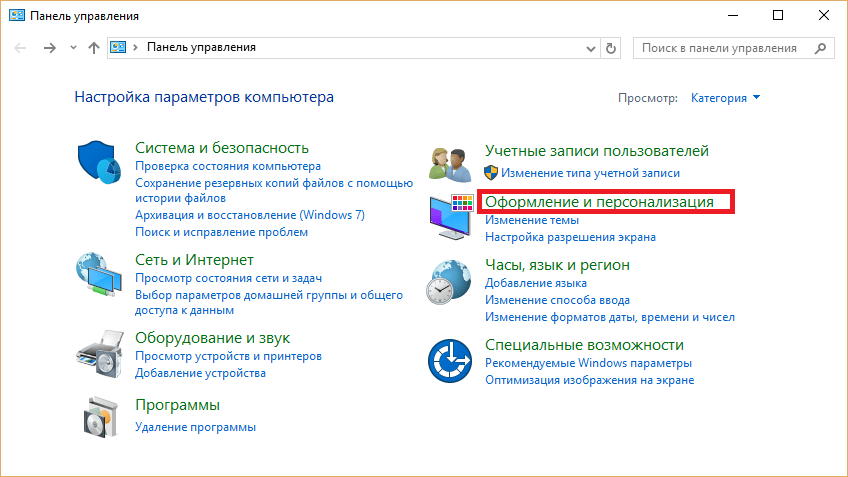Click the Control Panel icon in the title bar
Screen dimensions: 848x477
[17, 16]
